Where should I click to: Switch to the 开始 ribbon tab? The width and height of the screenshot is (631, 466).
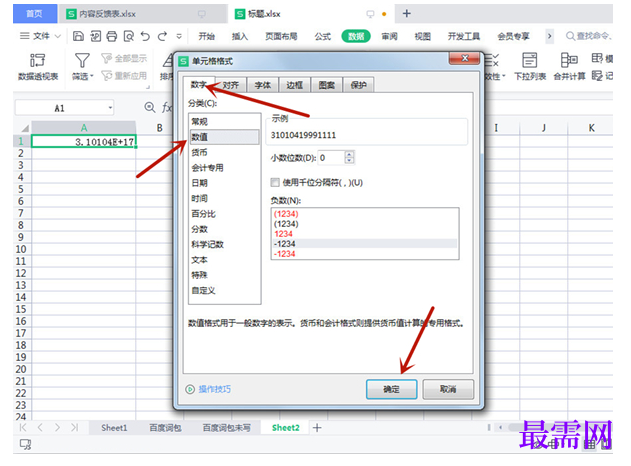point(206,36)
